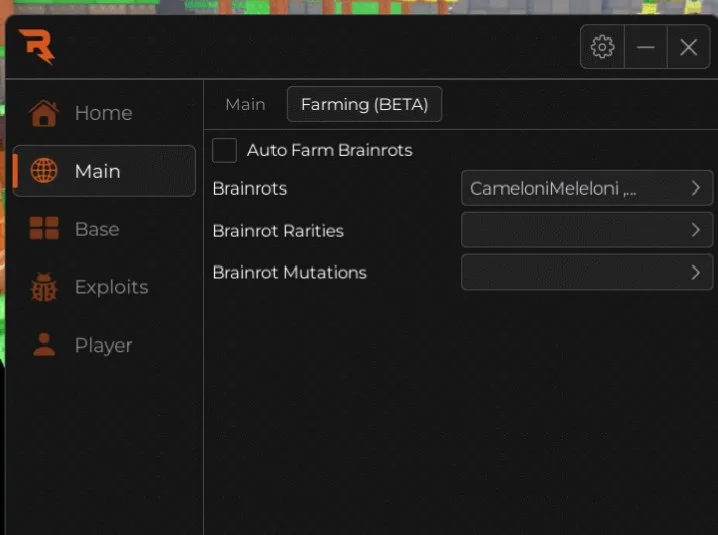Click the Brainrot Rarities chevron arrow
The width and height of the screenshot is (718, 535).
click(696, 230)
